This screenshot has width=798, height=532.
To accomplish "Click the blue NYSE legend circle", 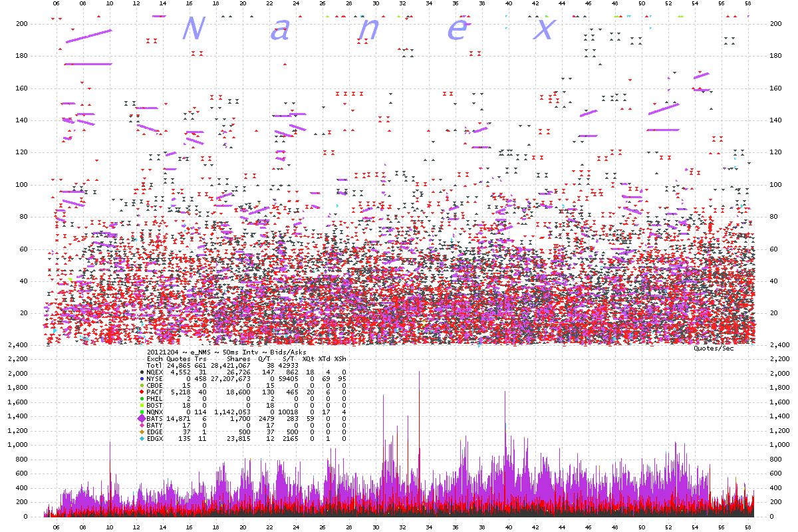I will (x=142, y=379).
